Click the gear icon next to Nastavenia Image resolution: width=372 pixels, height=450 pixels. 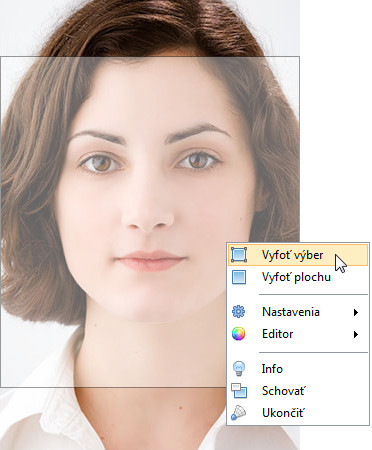[x=239, y=312]
